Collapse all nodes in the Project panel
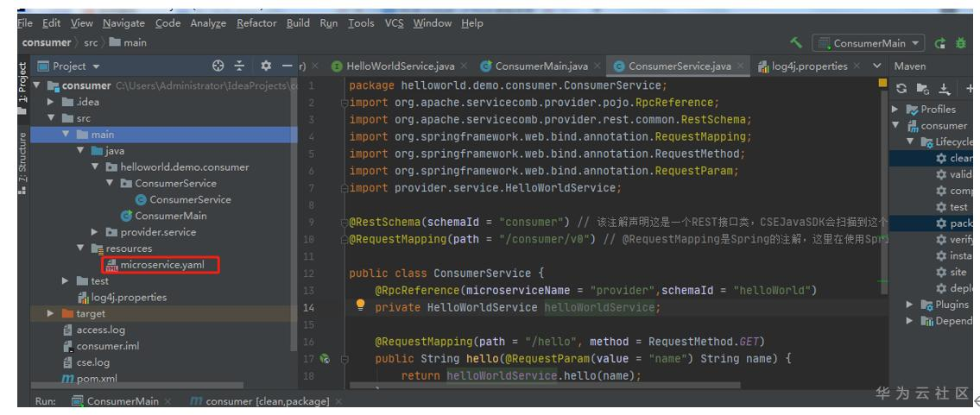 (239, 66)
